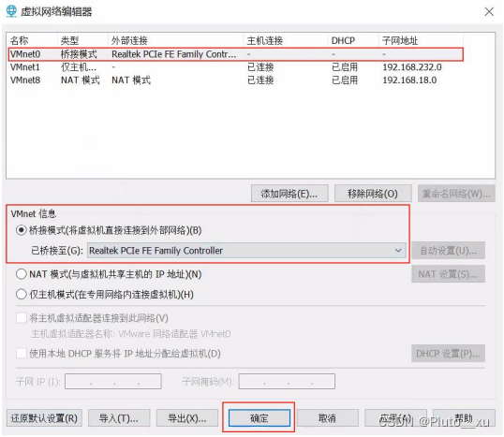Viewport: 504px width, 437px height.
Task: Toggle 使用本地 DHCP 服务 checkbox
Action: [22, 354]
